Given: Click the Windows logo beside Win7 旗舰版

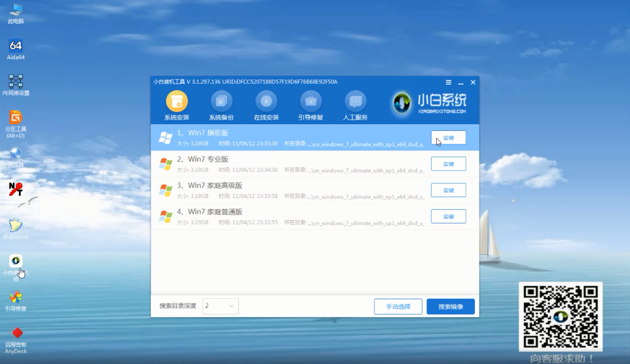Looking at the screenshot, I should tap(165, 138).
